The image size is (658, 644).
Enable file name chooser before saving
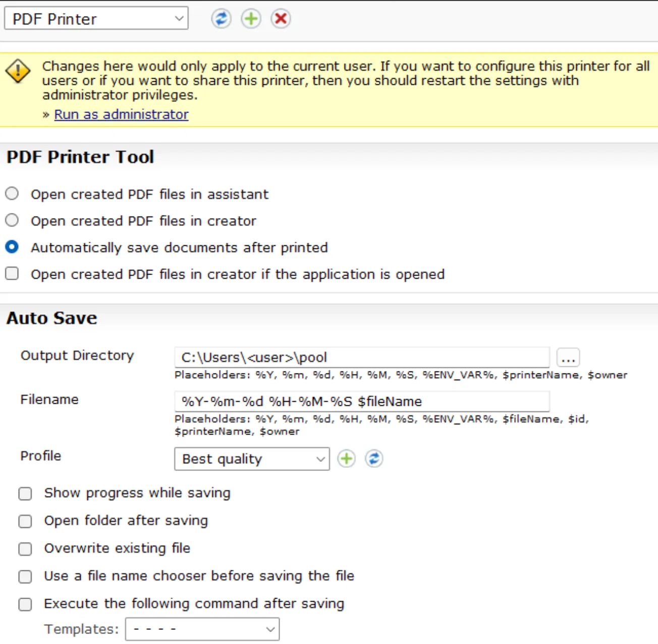[x=25, y=576]
